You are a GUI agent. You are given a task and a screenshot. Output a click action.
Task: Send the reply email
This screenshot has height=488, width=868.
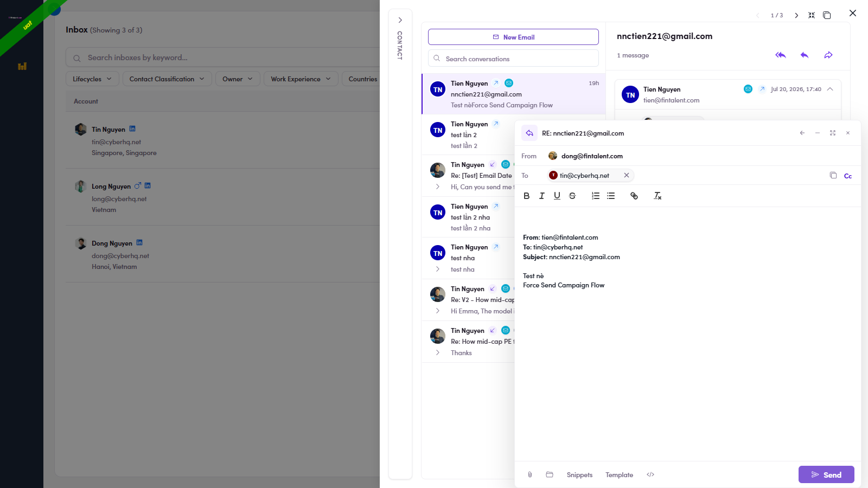826,474
